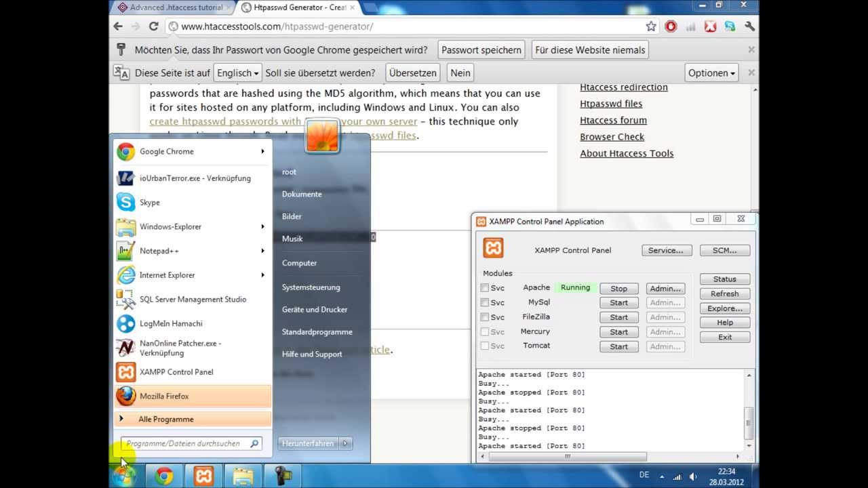868x488 pixels.
Task: Click XAMPP logo in control panel
Action: 493,248
